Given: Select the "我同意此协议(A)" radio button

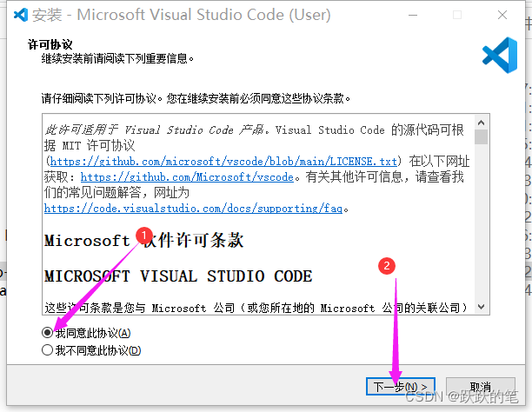Looking at the screenshot, I should tap(48, 333).
